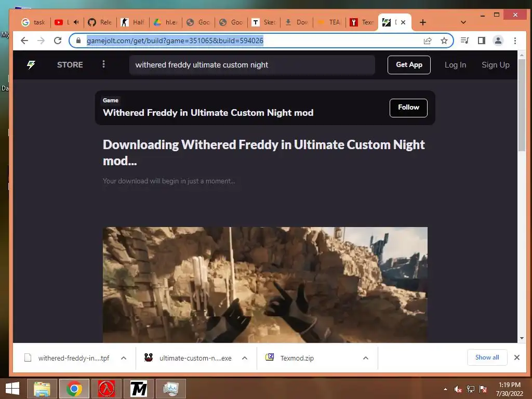
Task: Click Show all downloads
Action: [x=487, y=357]
